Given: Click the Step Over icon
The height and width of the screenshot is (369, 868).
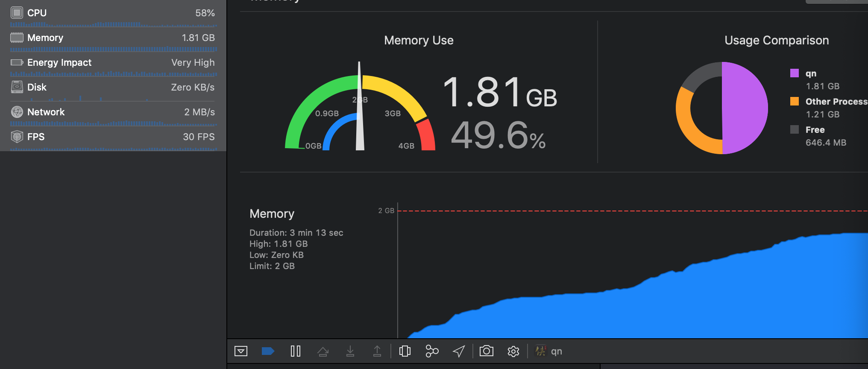Looking at the screenshot, I should pos(323,351).
